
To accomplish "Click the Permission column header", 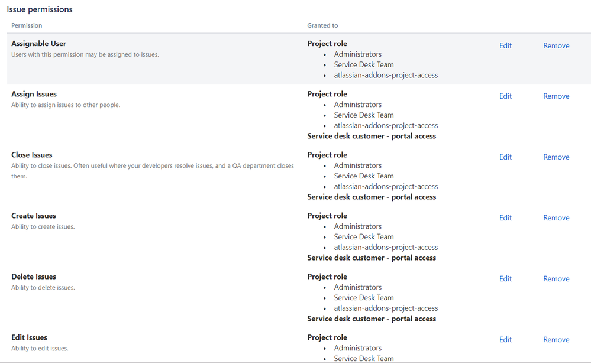I will (27, 25).
